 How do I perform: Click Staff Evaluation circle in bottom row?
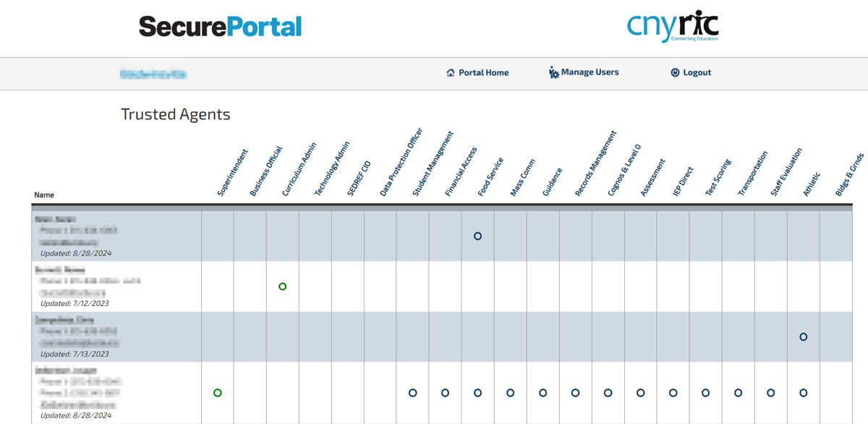click(x=770, y=393)
